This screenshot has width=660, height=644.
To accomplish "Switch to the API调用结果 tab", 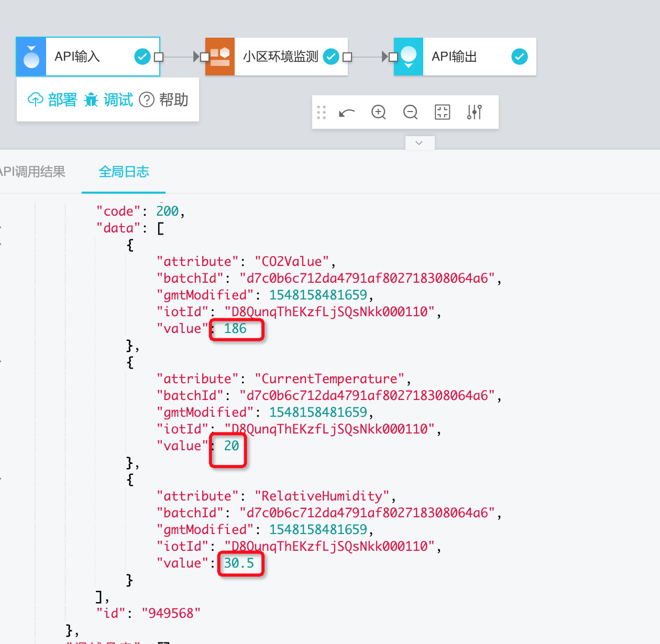I will [32, 172].
